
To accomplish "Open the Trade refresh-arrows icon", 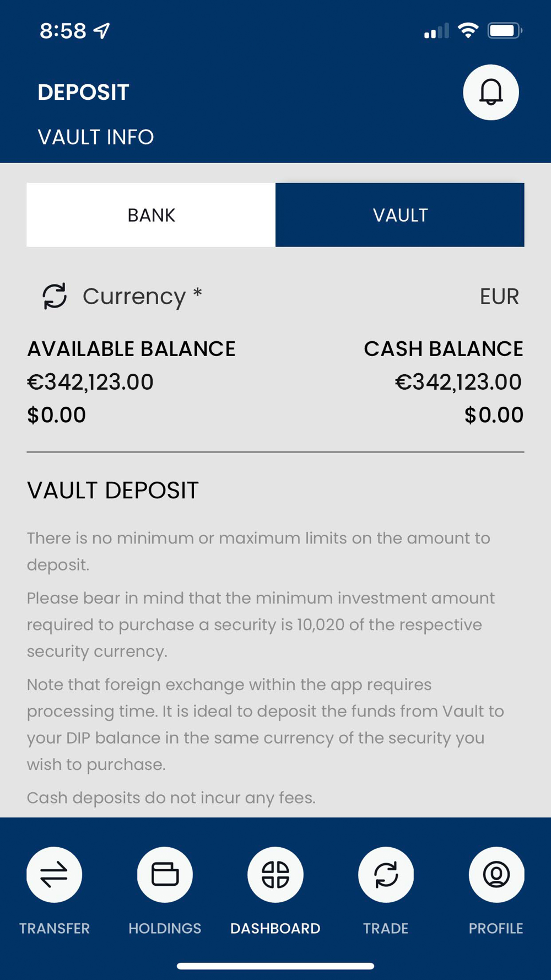I will 386,874.
